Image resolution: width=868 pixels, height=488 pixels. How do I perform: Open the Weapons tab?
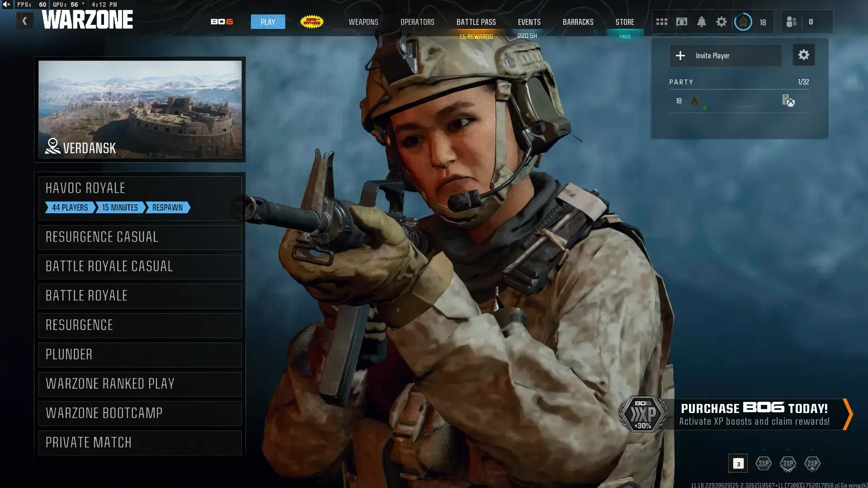[363, 22]
